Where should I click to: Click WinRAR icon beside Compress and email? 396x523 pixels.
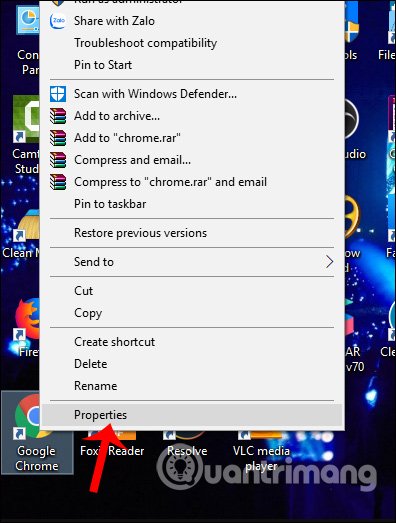click(58, 160)
